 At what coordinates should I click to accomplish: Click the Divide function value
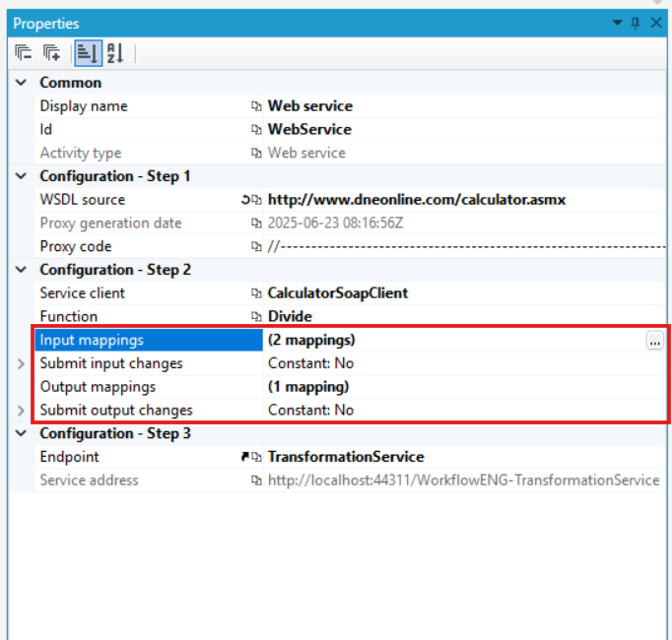[290, 316]
